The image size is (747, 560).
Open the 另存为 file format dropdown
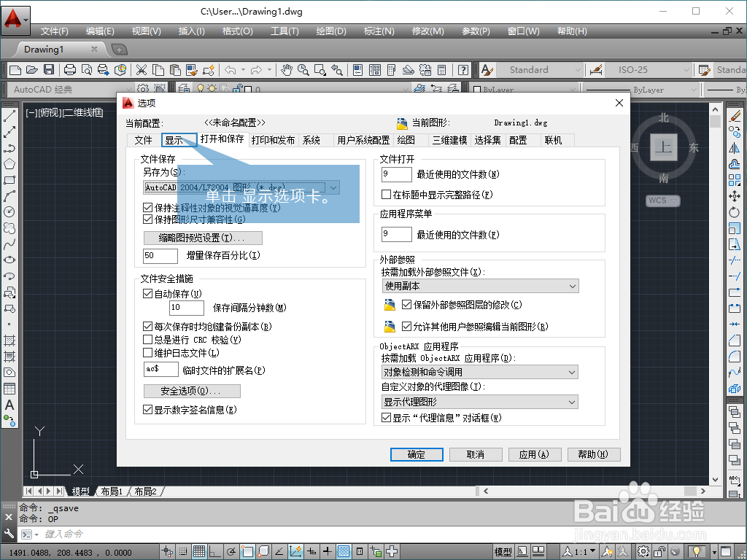pos(333,187)
